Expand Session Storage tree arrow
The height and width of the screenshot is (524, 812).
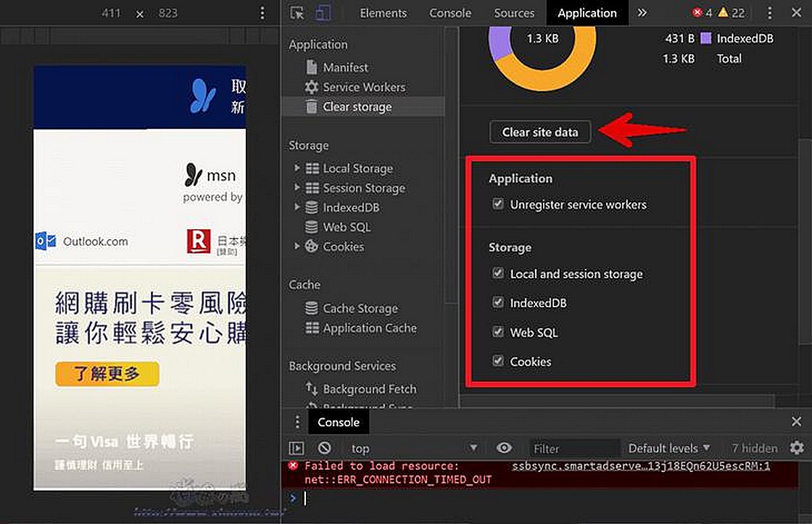[x=297, y=188]
